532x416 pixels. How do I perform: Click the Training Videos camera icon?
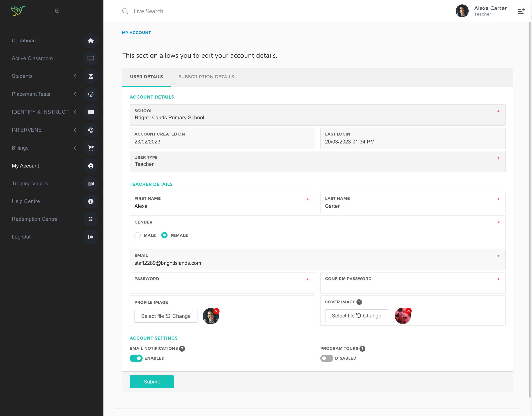91,184
